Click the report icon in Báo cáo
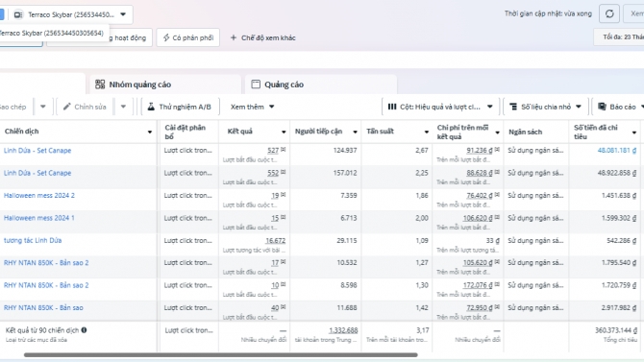 pyautogui.click(x=602, y=107)
